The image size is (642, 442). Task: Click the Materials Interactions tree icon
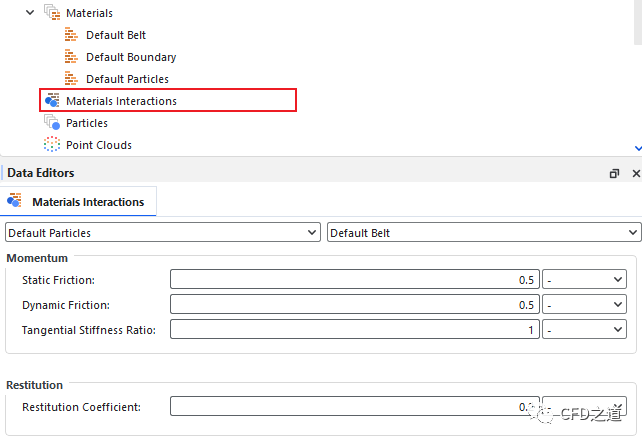click(x=52, y=101)
